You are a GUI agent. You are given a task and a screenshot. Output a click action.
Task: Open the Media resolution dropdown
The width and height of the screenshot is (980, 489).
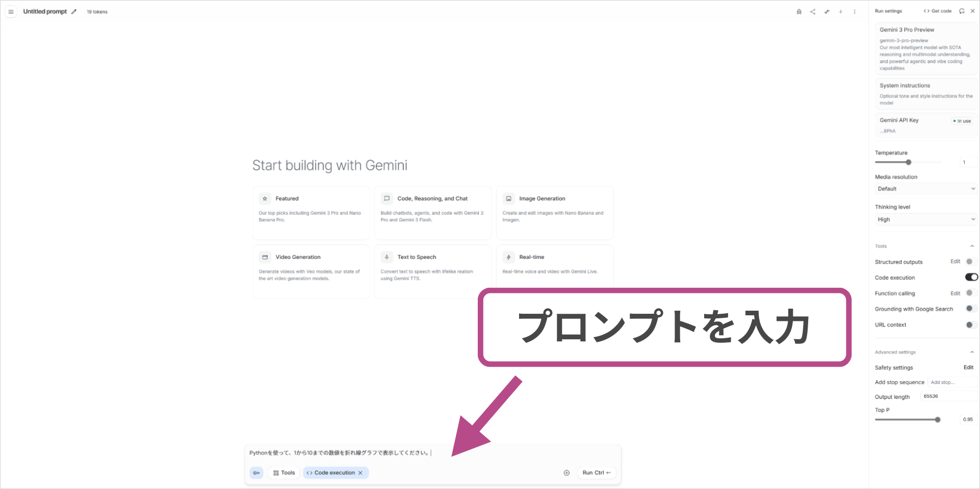926,188
